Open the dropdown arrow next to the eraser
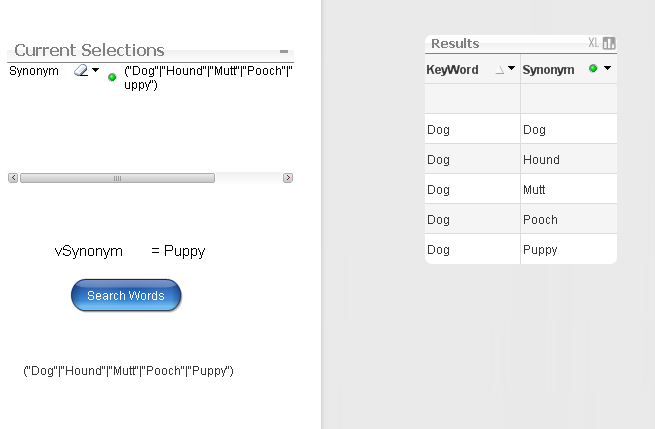The image size is (655, 429). pyautogui.click(x=96, y=71)
